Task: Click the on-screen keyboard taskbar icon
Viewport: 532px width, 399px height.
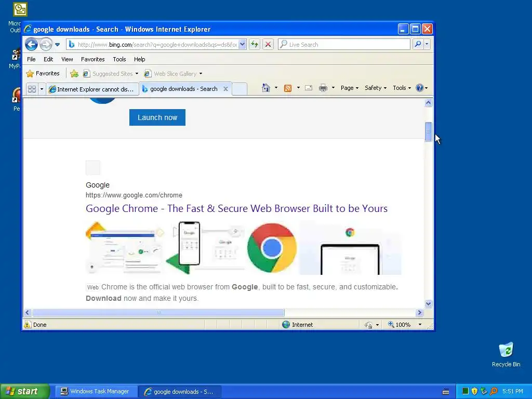Action: [x=446, y=392]
